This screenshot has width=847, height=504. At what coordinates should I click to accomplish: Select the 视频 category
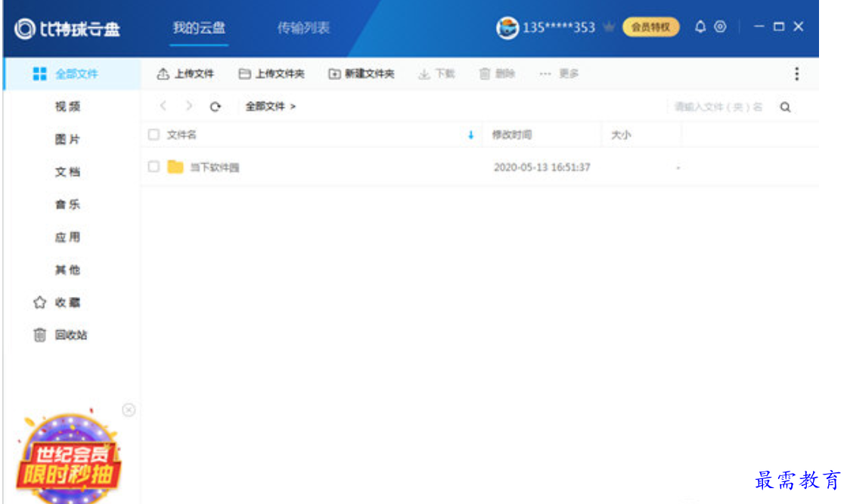67,107
